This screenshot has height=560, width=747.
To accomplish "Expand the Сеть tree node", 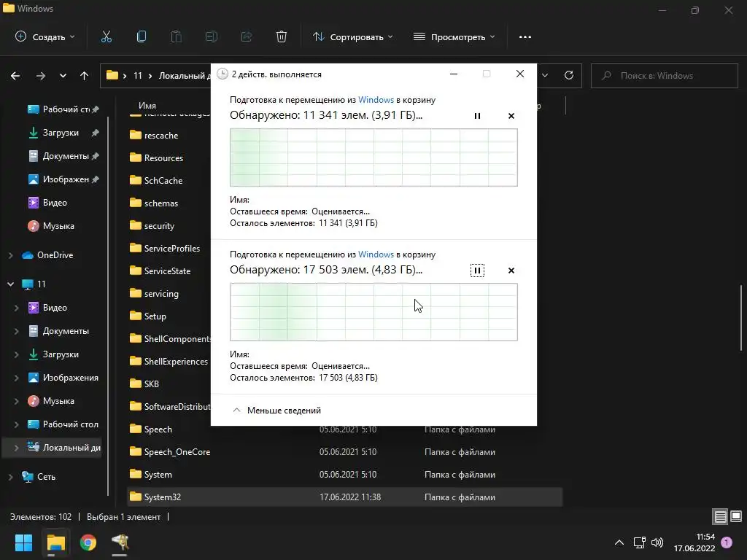I will 10,477.
